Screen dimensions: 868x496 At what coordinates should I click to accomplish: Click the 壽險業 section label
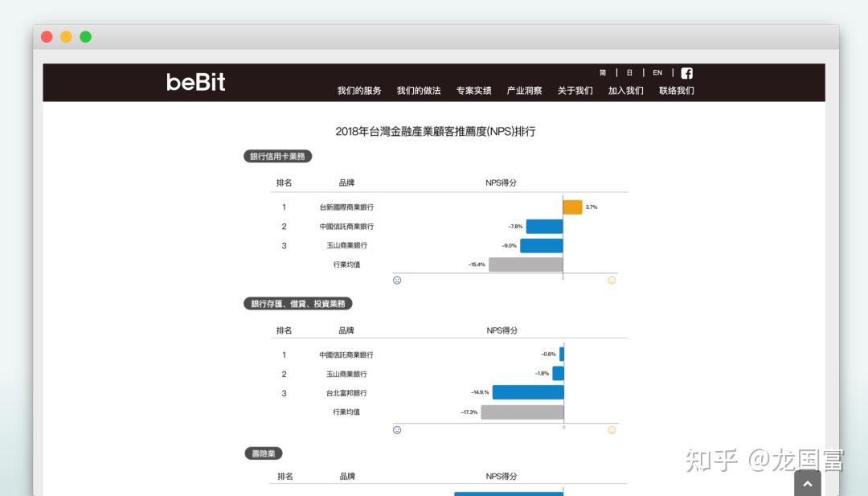coord(263,453)
